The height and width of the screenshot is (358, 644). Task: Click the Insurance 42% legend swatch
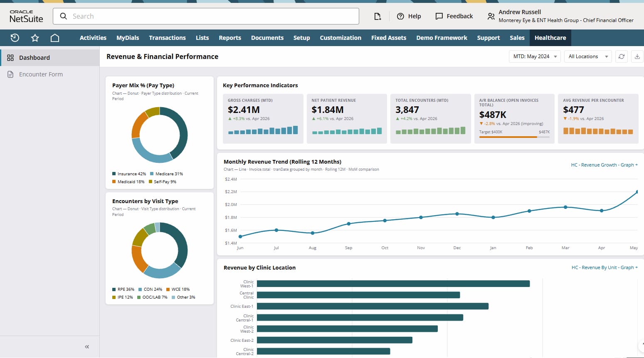click(114, 174)
